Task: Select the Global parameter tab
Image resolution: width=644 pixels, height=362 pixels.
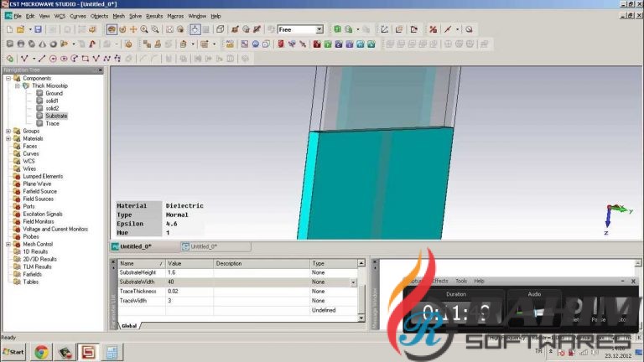Action: pyautogui.click(x=129, y=326)
